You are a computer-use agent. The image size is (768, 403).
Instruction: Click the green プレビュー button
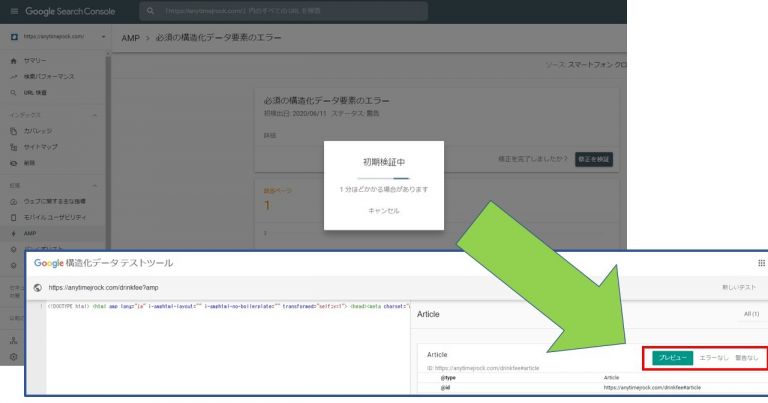672,358
